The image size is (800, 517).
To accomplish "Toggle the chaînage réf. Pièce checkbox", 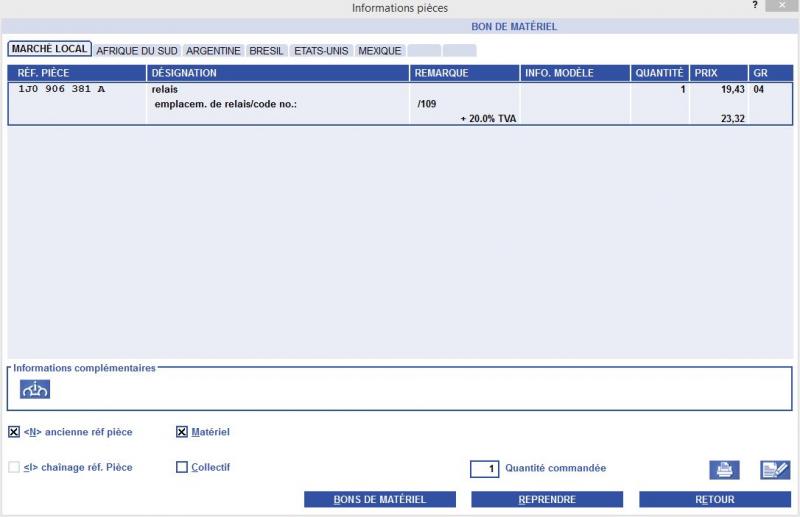I will click(x=14, y=467).
